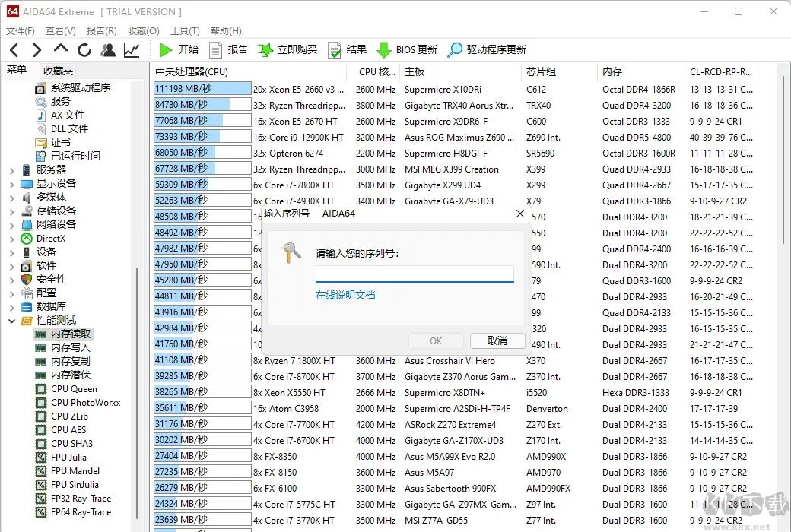Expand the 显示设备 tree node

11,184
